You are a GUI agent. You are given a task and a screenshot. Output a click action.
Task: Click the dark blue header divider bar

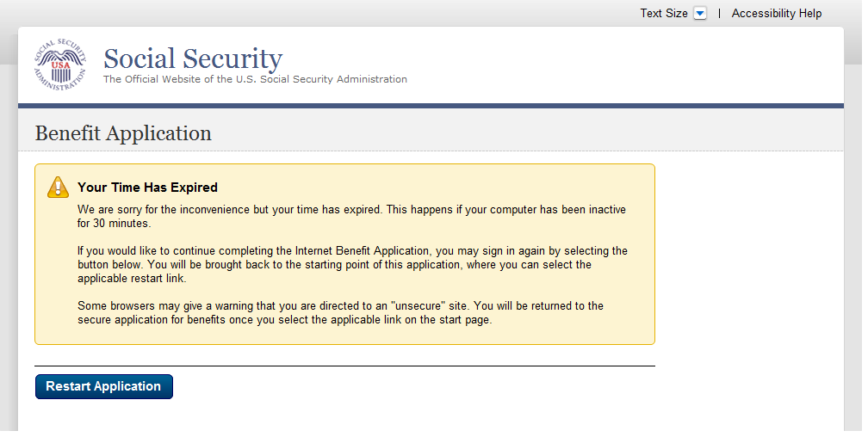[431, 106]
